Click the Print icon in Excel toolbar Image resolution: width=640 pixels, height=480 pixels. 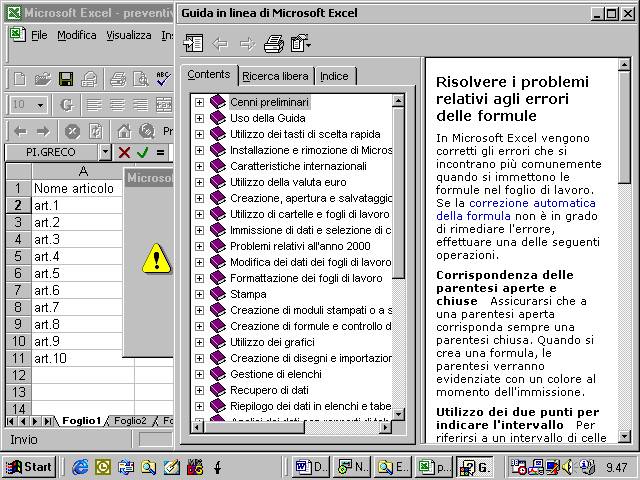pos(118,79)
